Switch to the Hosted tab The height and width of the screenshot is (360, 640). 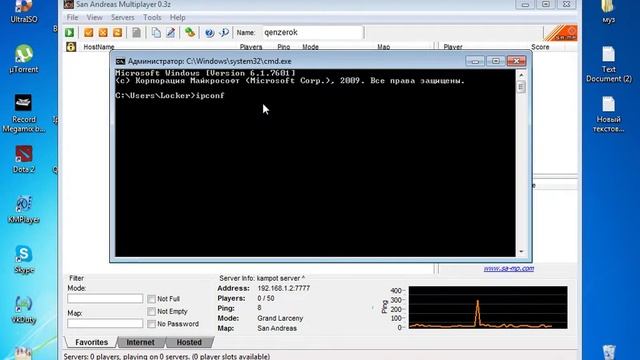[189, 342]
